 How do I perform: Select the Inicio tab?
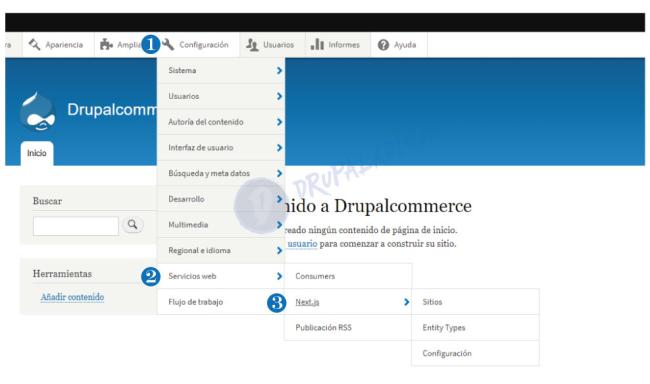click(37, 153)
